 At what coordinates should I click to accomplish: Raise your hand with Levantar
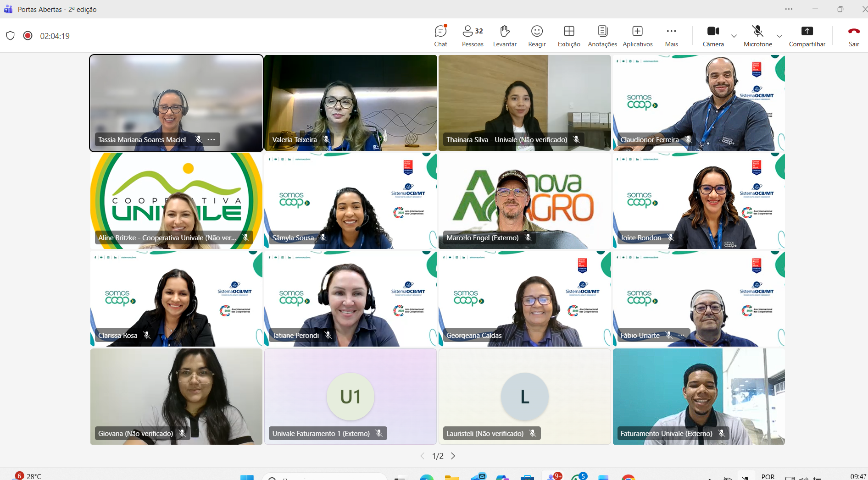coord(504,35)
